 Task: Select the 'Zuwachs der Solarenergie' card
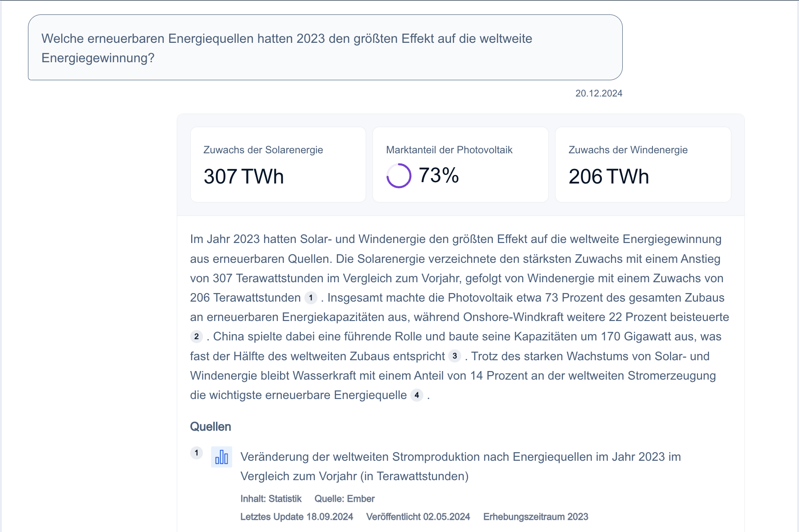coord(278,164)
